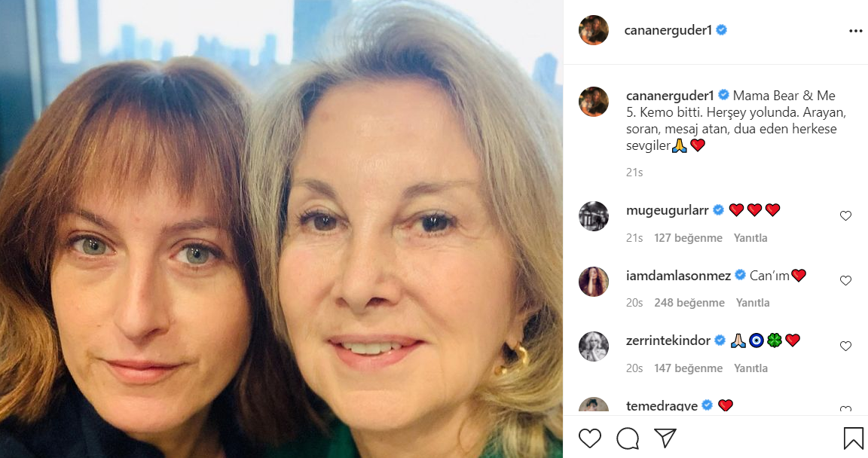Open cananerguder1 username in post header
The image size is (868, 458).
669,30
